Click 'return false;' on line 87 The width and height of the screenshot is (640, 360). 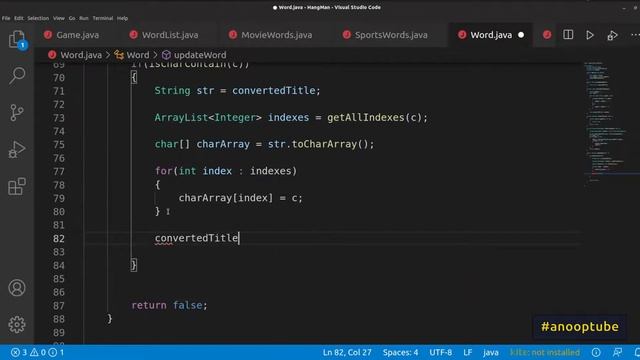pos(169,305)
